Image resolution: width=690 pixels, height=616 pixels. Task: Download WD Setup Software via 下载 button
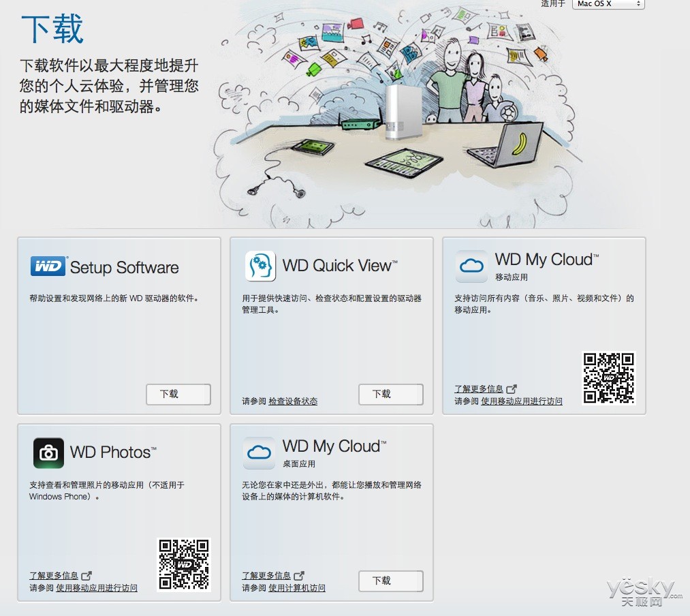(x=178, y=394)
